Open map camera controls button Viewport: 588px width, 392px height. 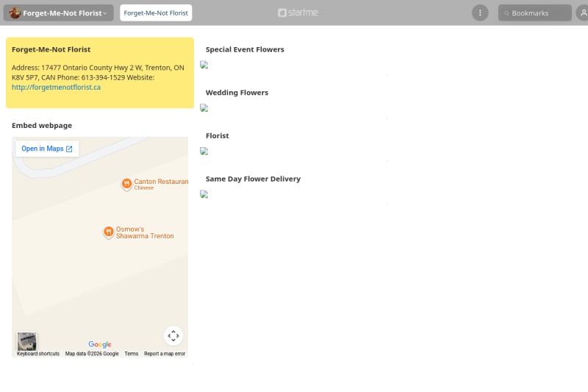[173, 335]
